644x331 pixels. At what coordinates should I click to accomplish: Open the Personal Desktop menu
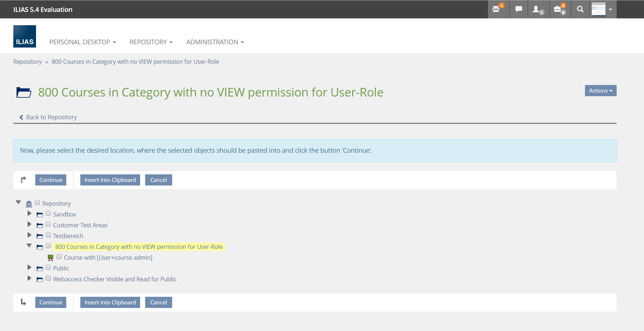pyautogui.click(x=82, y=42)
